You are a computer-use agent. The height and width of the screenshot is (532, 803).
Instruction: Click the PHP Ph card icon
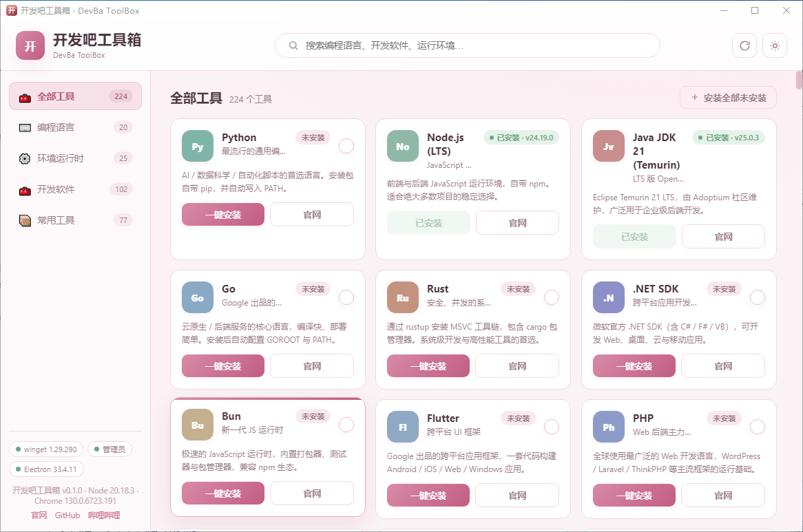pyautogui.click(x=608, y=427)
